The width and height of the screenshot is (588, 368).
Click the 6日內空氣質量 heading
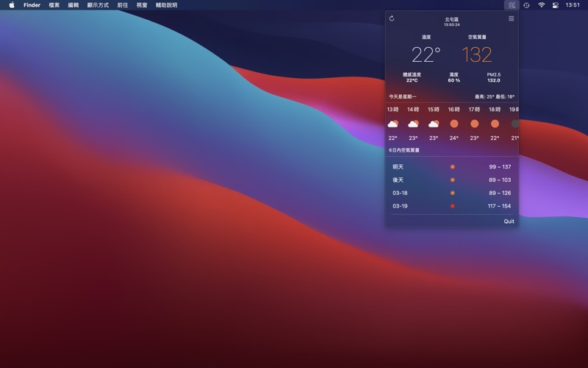coord(404,150)
